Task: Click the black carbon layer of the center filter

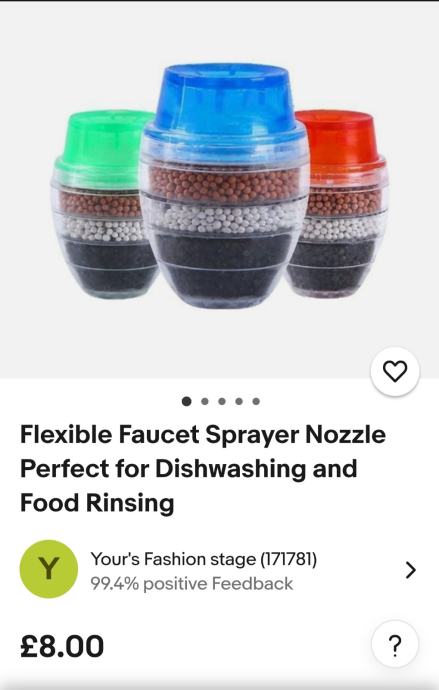Action: [222, 264]
